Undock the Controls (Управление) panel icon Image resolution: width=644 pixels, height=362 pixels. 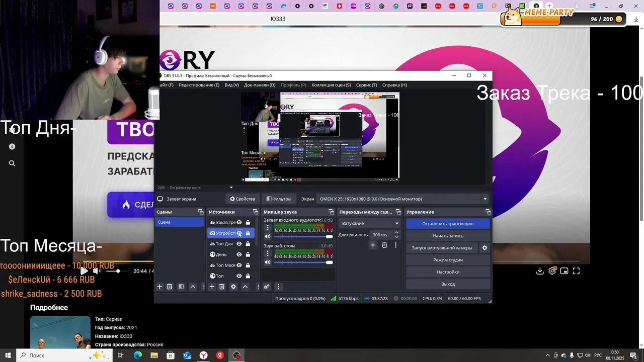[488, 212]
